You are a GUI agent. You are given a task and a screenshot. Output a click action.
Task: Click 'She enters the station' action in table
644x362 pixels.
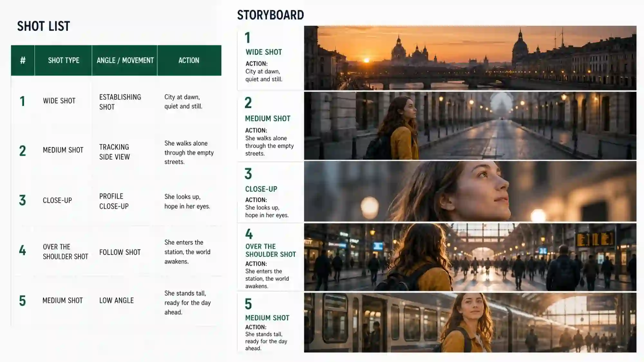pyautogui.click(x=187, y=252)
